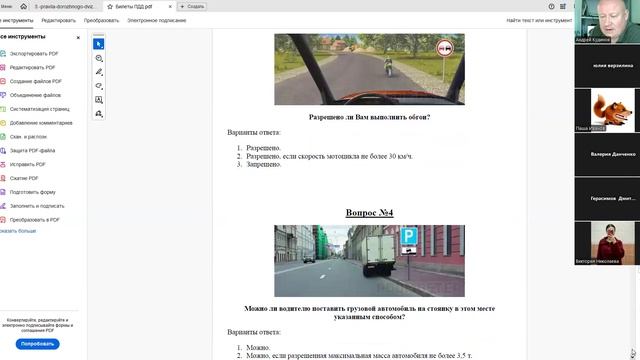Open the Редактировать toolbar tab
Image resolution: width=640 pixels, height=360 pixels.
(x=58, y=20)
